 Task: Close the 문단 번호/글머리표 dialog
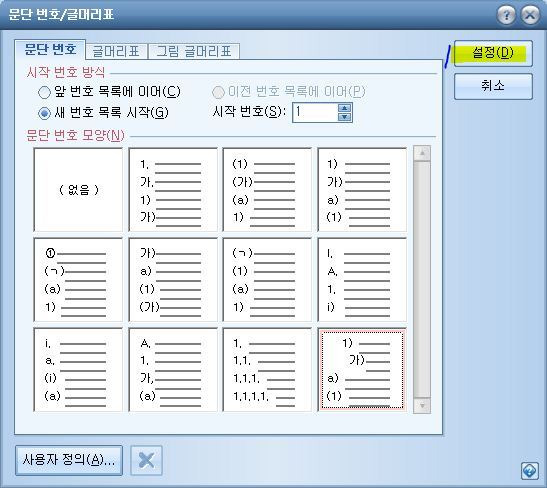[x=530, y=15]
